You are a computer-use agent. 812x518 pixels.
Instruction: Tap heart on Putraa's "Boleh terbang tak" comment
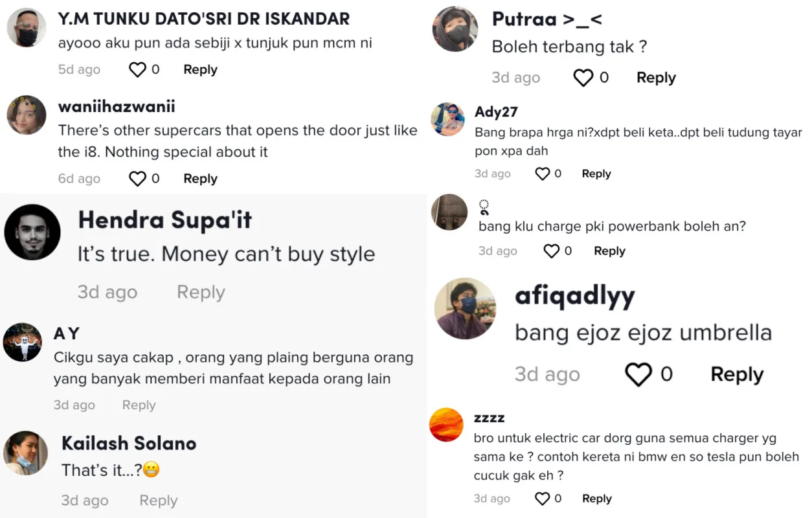point(583,78)
